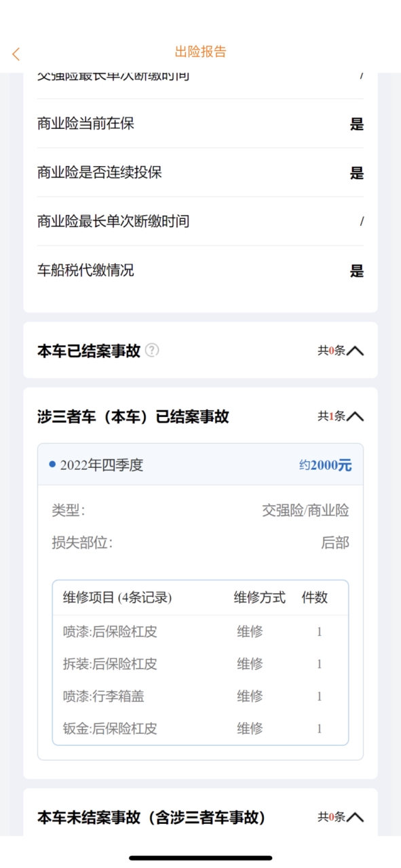Tap the 商业险最长单次断缴时间 row
This screenshot has width=401, height=868.
coord(200,221)
